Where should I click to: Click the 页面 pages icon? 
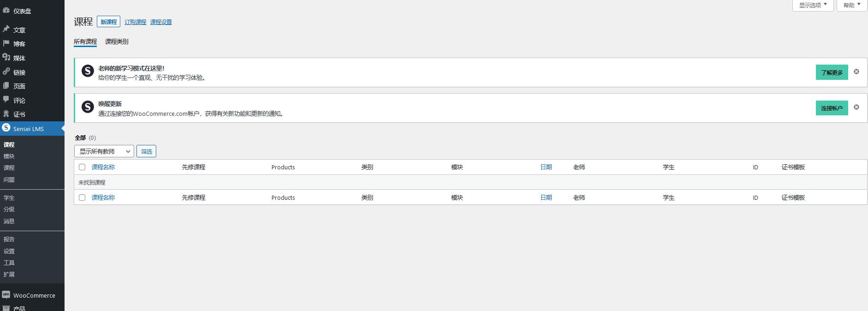(x=6, y=85)
